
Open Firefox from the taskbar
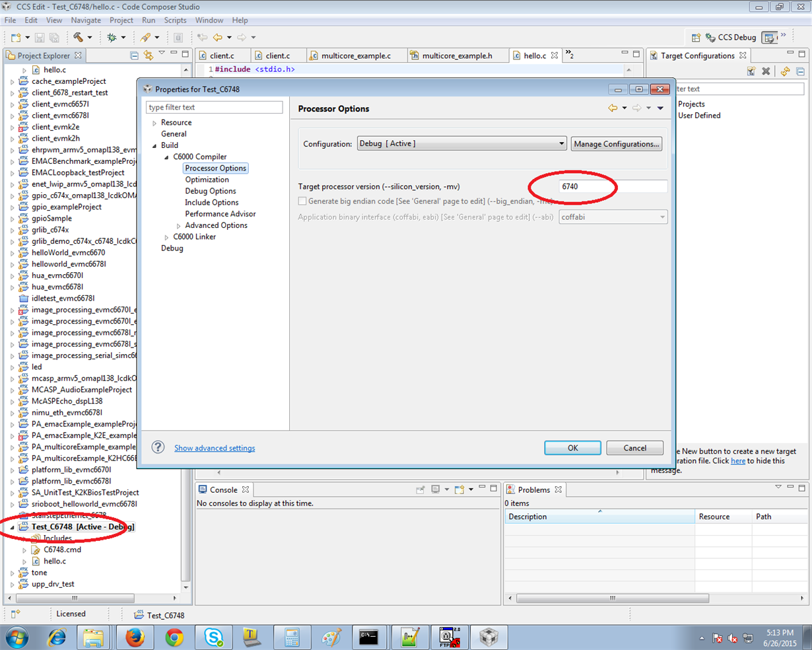pos(135,637)
